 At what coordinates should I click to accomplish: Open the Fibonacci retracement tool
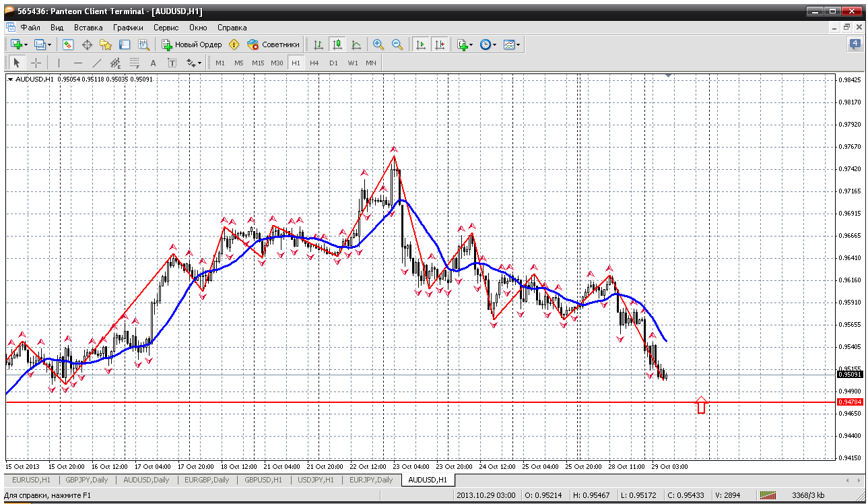(x=134, y=63)
